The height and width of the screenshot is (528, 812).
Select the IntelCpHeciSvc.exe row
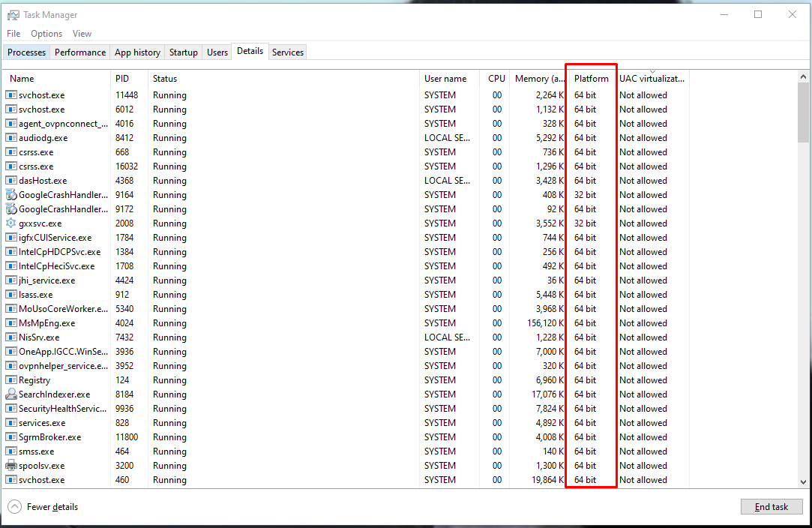click(x=346, y=265)
